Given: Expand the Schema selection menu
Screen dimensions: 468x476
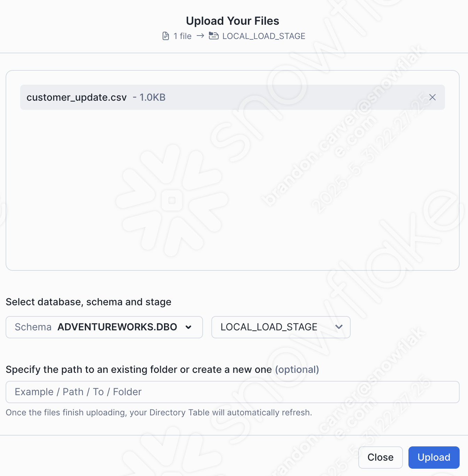Looking at the screenshot, I should pos(104,327).
